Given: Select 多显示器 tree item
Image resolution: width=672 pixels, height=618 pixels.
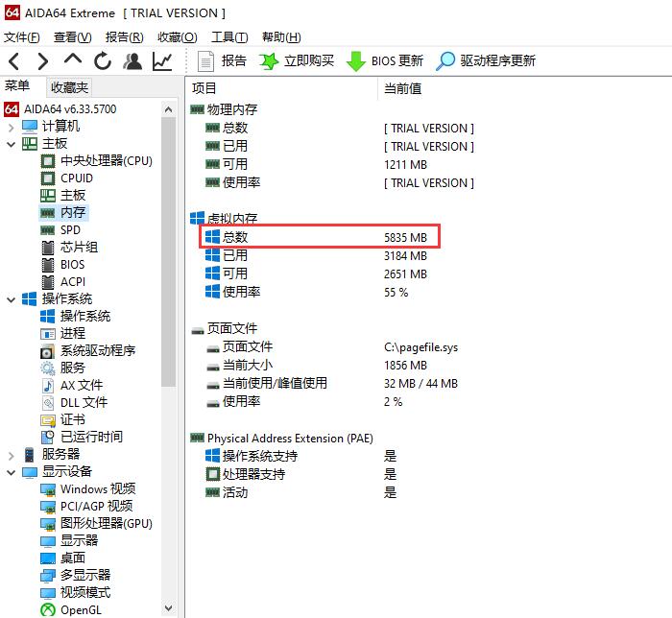Looking at the screenshot, I should click(76, 575).
